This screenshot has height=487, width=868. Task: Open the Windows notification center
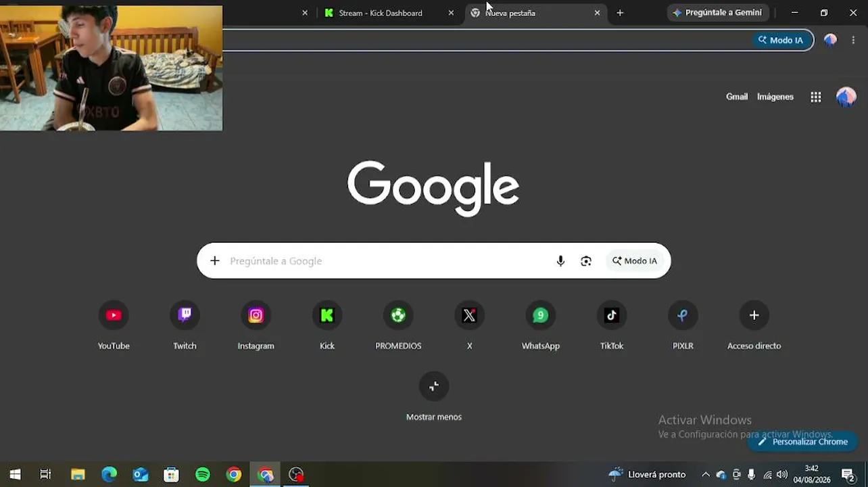coord(848,475)
